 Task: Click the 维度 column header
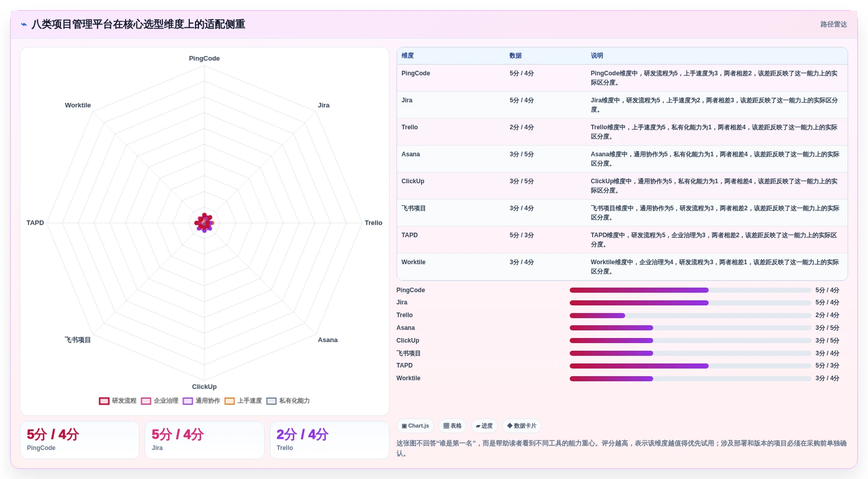pos(408,56)
